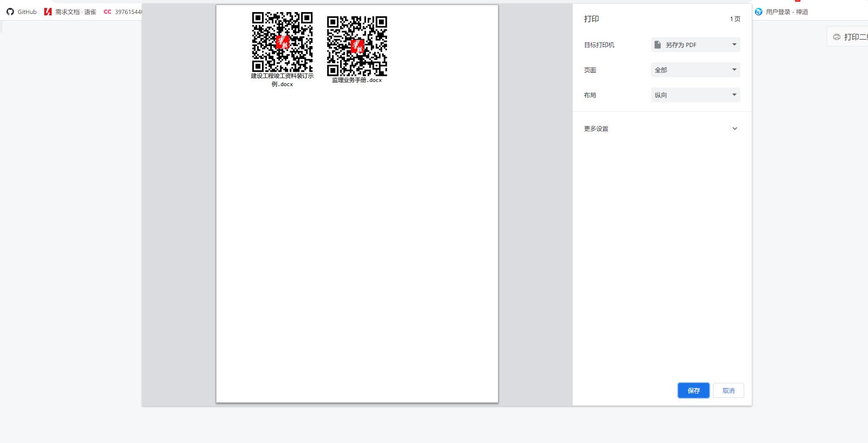This screenshot has height=443, width=868.
Task: Click the printer icon beside 打印二维码
Action: point(837,37)
